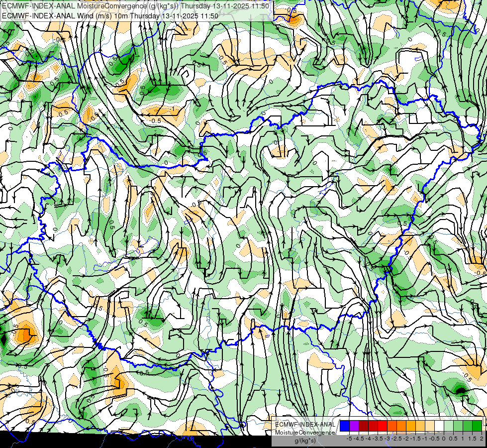Viewport: 487px width, 448px height.
Task: Click the '-2.5' tick label on the legend
Action: pos(396,439)
